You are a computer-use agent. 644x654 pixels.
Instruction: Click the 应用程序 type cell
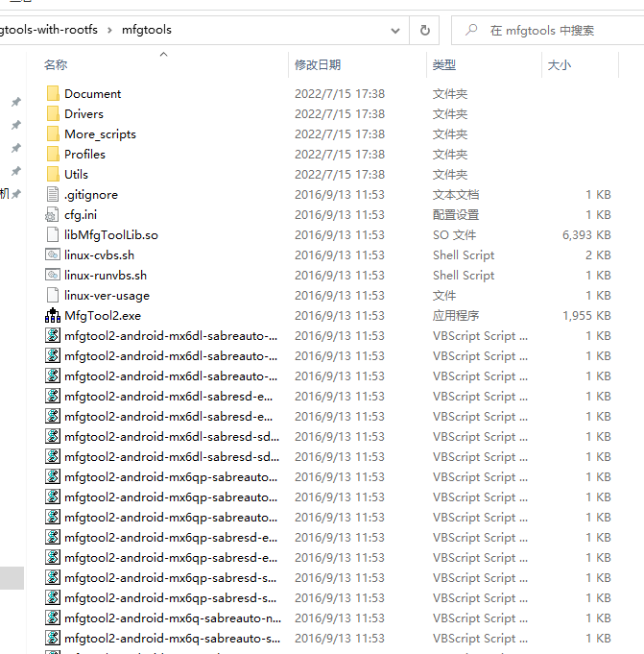pyautogui.click(x=456, y=316)
